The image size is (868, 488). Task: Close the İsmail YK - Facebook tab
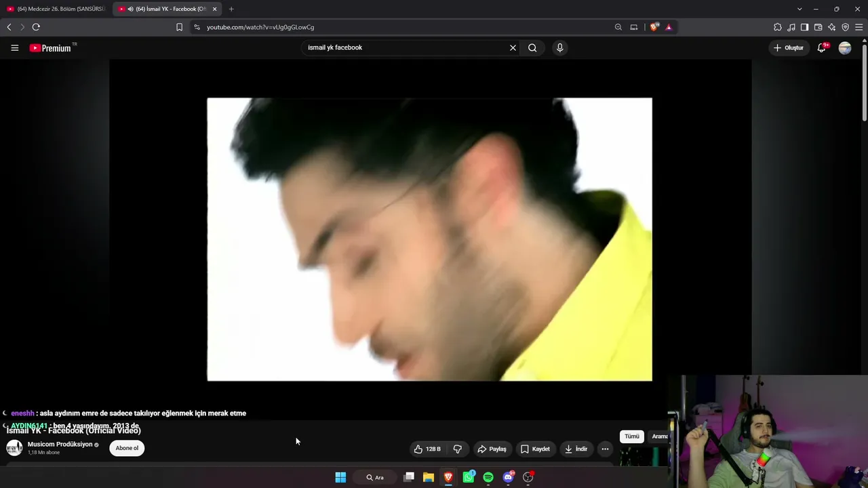[215, 9]
